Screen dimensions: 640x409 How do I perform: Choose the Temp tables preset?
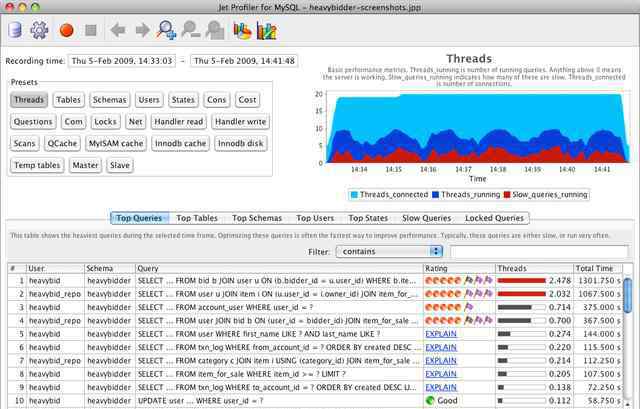37,165
